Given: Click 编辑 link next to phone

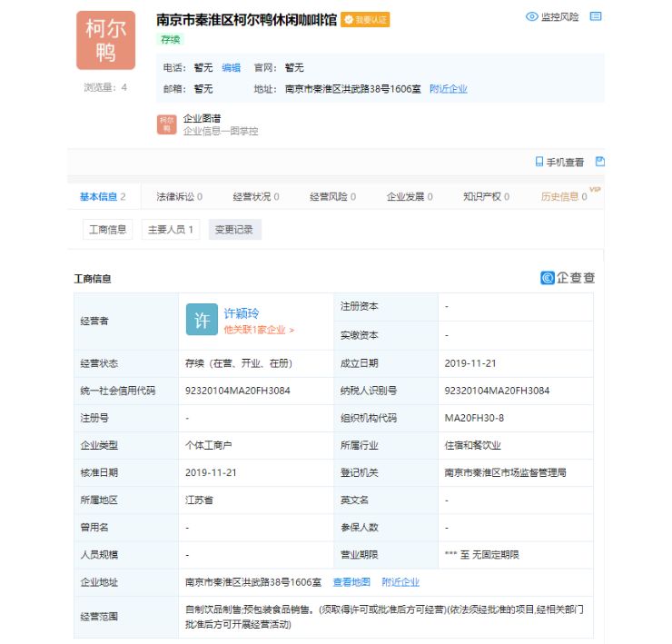Looking at the screenshot, I should pyautogui.click(x=231, y=68).
